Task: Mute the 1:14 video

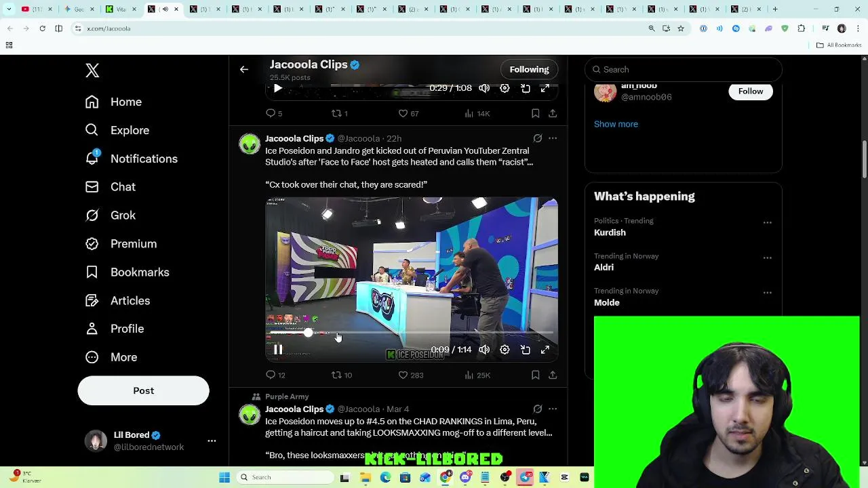Action: click(x=484, y=350)
